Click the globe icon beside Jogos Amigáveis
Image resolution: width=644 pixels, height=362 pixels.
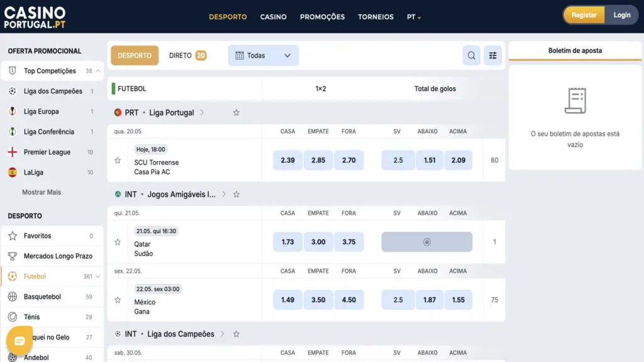pos(118,194)
